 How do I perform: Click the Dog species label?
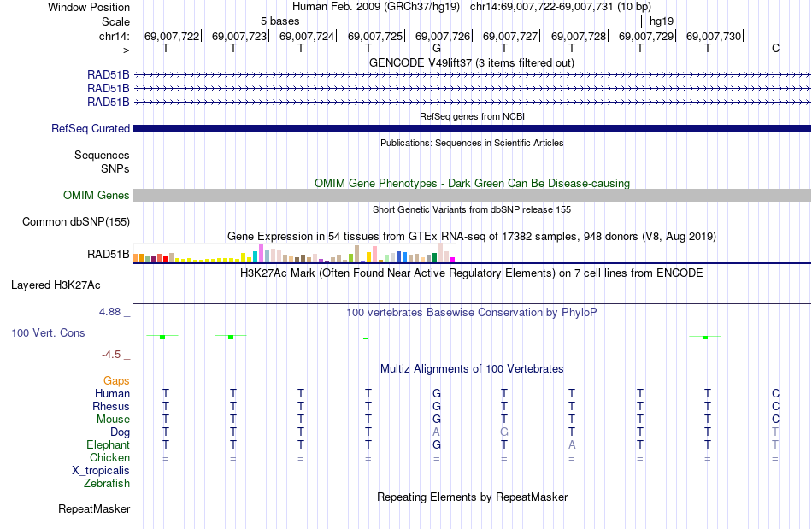[120, 432]
